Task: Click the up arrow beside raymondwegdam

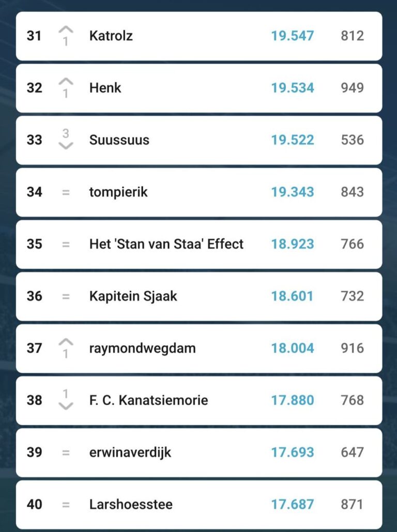Action: click(x=66, y=343)
